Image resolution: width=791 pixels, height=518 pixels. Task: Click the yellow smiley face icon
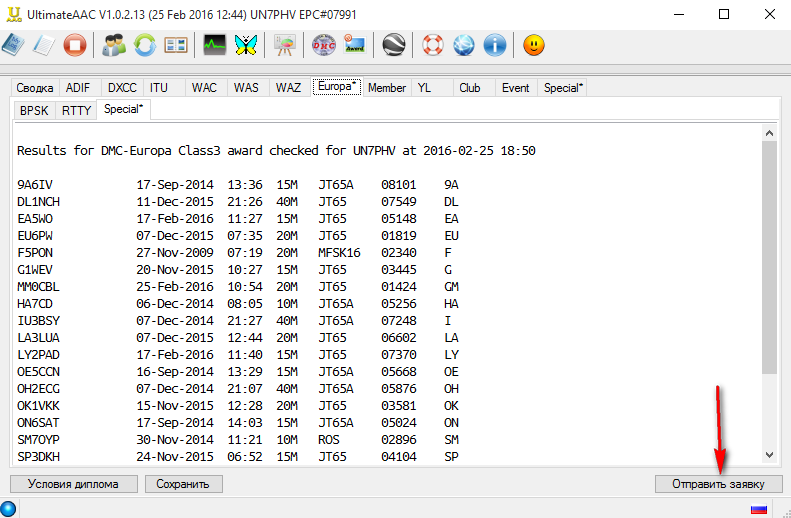click(x=534, y=45)
